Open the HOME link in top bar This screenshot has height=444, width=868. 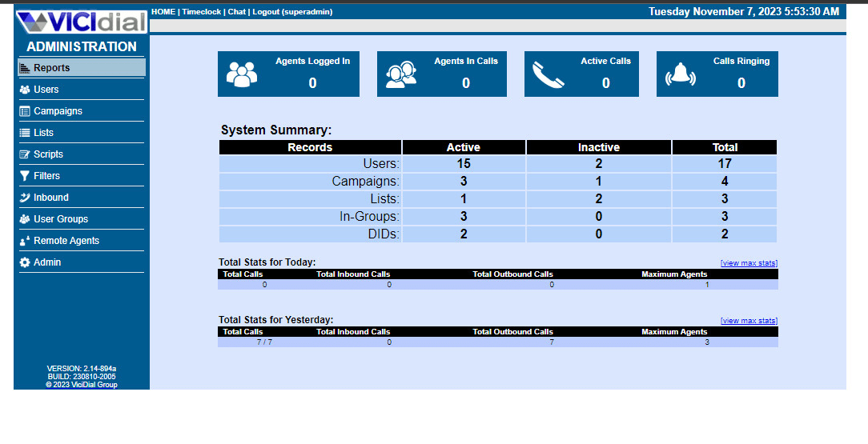[x=163, y=12]
